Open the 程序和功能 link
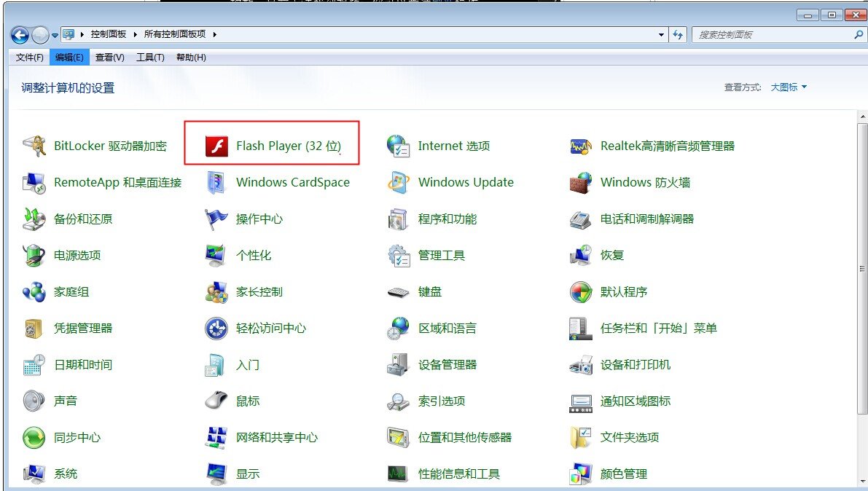This screenshot has width=868, height=491. (x=447, y=219)
